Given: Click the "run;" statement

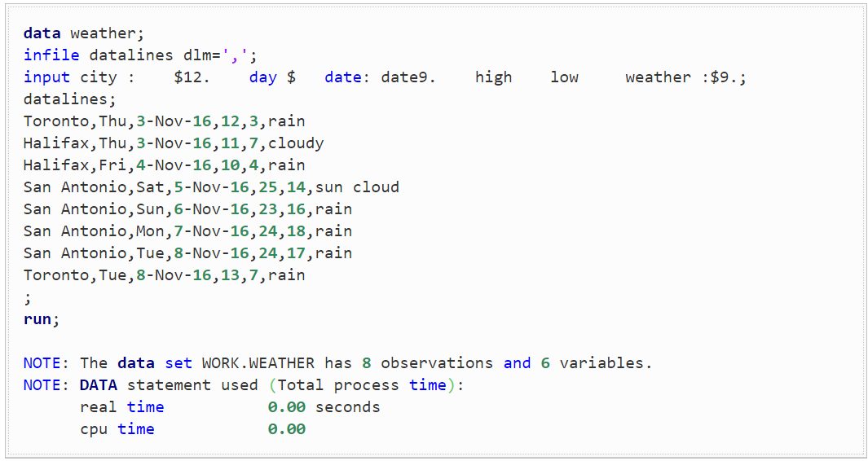Looking at the screenshot, I should (x=42, y=319).
